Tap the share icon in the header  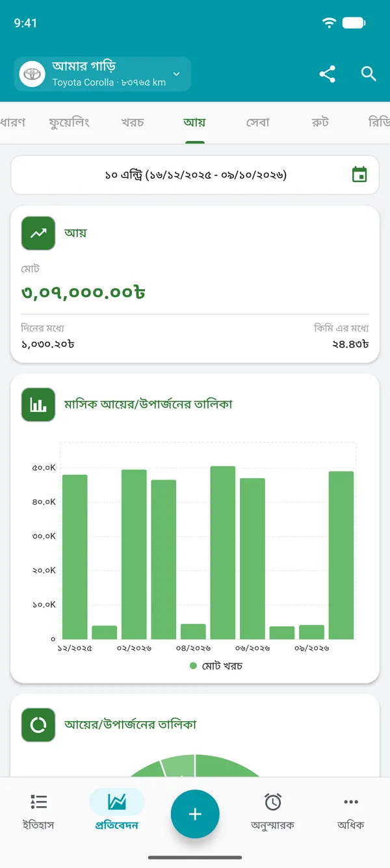(328, 74)
